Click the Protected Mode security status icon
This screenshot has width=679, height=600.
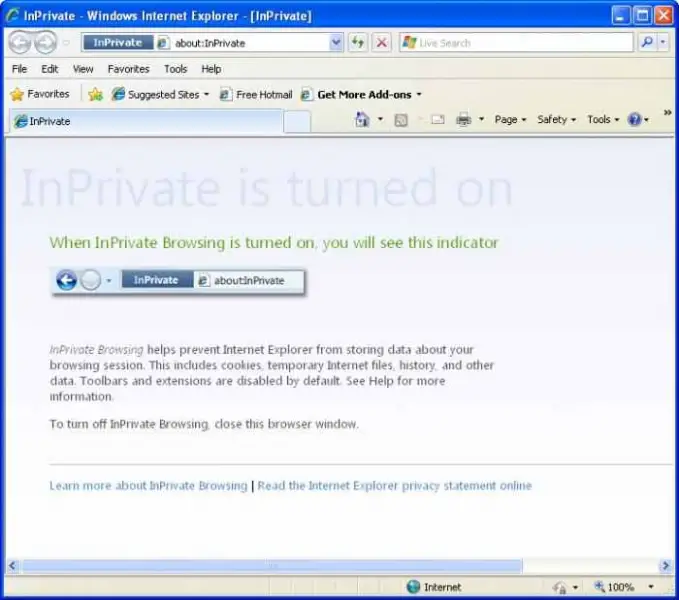point(559,587)
